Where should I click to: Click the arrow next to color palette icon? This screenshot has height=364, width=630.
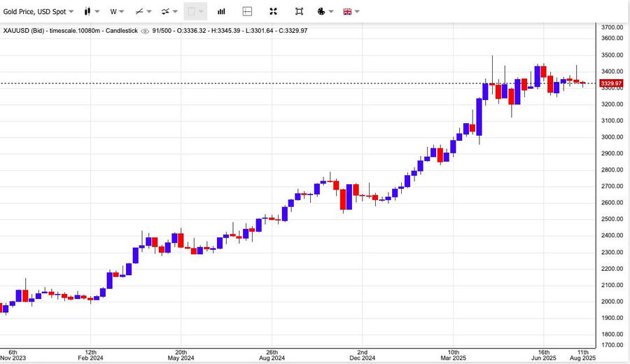(331, 12)
